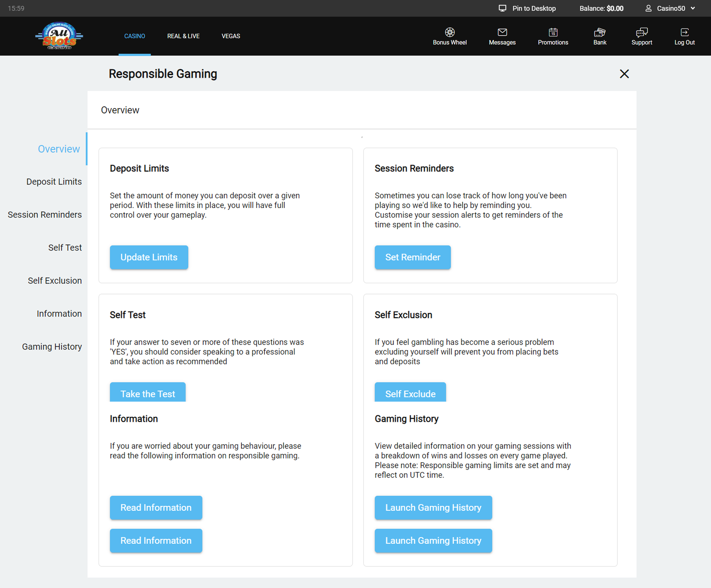This screenshot has width=711, height=588.
Task: Click the Take the Test button
Action: 148,393
